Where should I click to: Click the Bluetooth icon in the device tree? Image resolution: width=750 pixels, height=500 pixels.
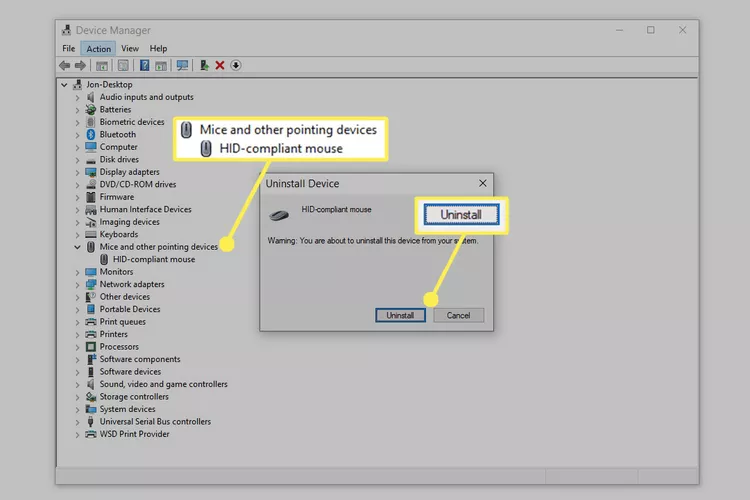point(91,134)
